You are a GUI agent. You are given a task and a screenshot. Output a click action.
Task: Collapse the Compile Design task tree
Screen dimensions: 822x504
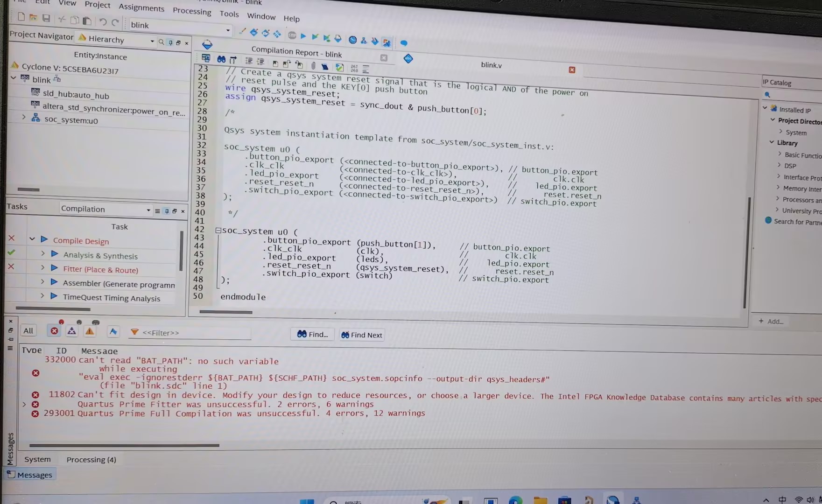pos(32,239)
